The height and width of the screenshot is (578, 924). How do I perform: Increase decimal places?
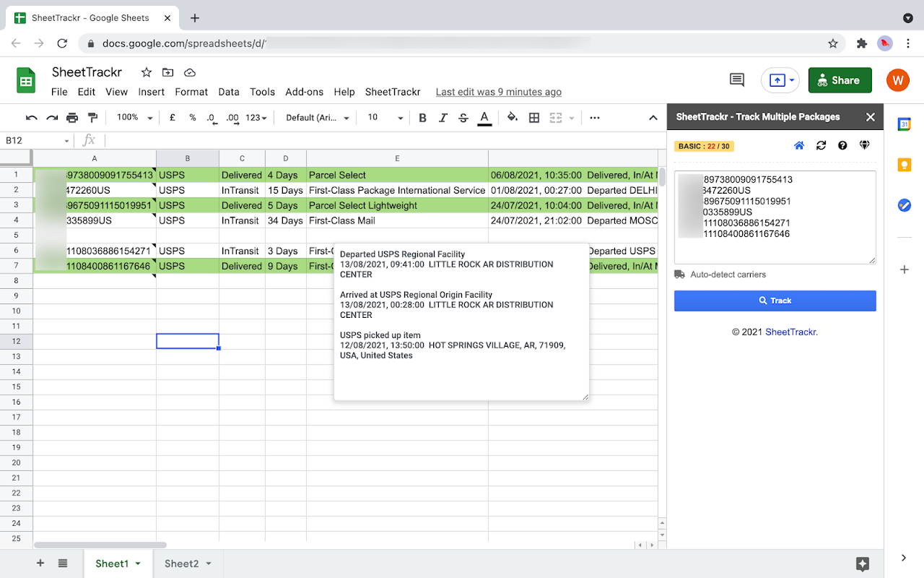tap(232, 118)
